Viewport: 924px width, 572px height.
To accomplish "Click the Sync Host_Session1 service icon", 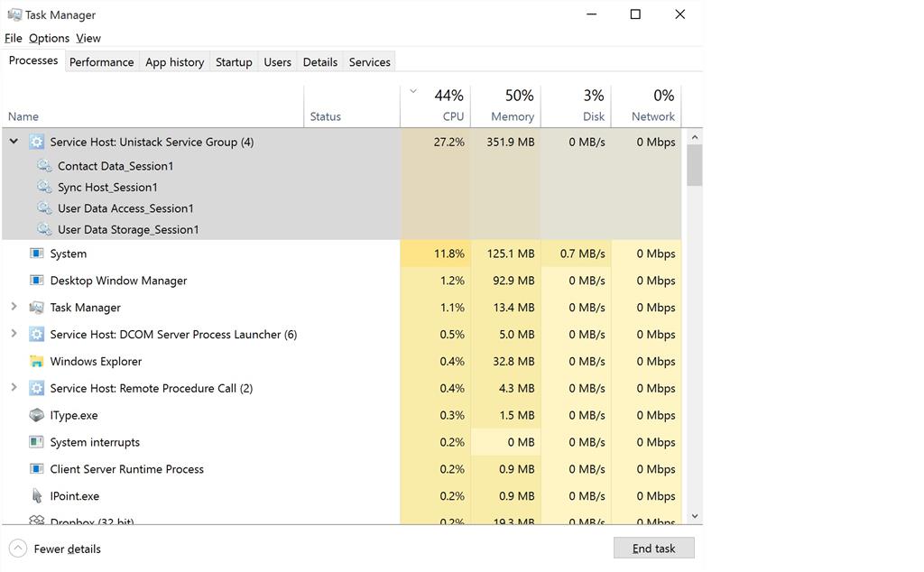I will click(x=44, y=187).
